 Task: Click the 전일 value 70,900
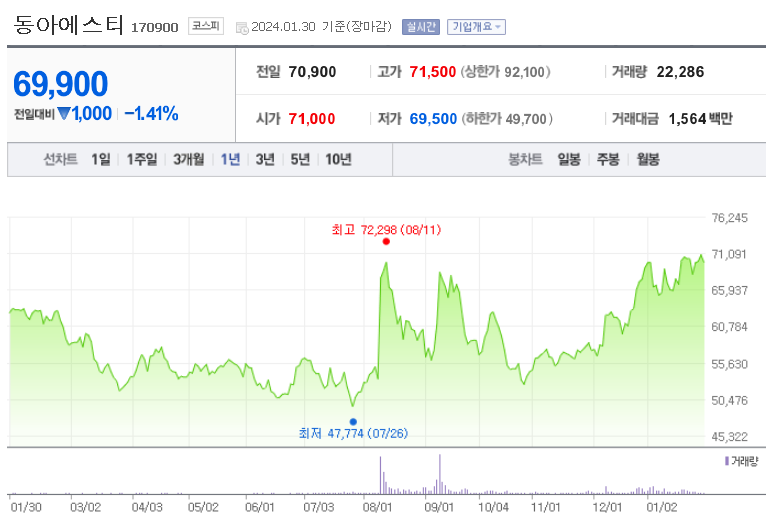pos(312,72)
